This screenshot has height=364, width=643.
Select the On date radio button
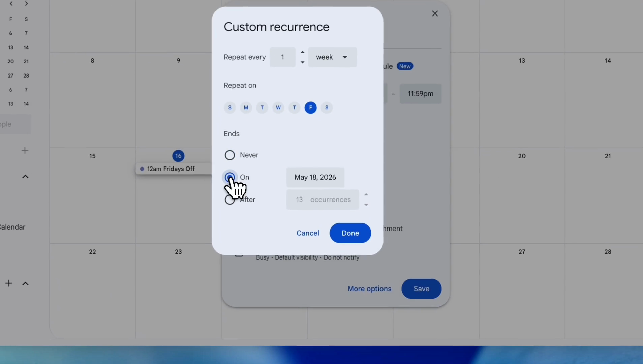(229, 177)
